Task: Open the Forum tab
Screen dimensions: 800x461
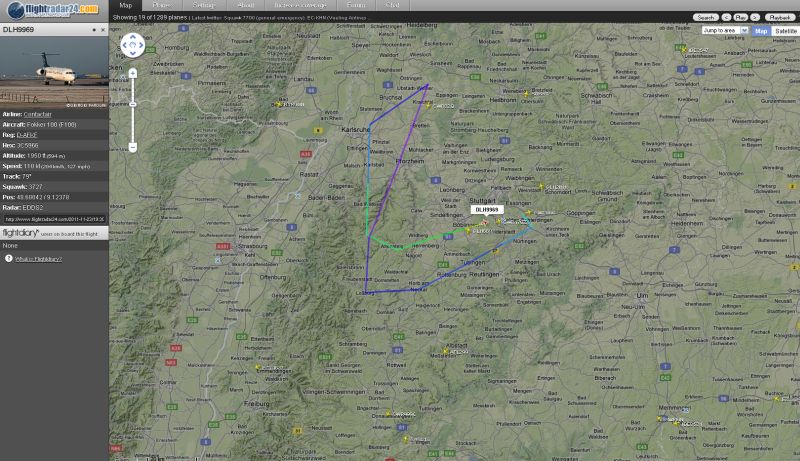Action: pyautogui.click(x=356, y=5)
